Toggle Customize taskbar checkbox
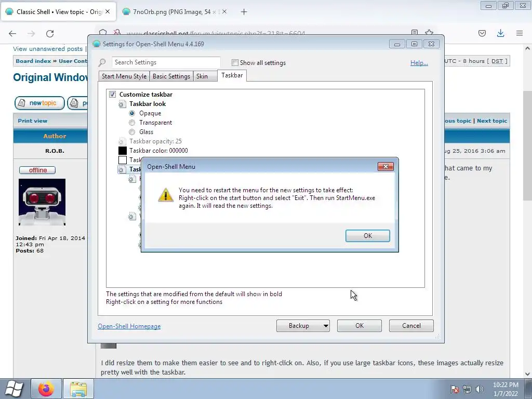 (112, 95)
